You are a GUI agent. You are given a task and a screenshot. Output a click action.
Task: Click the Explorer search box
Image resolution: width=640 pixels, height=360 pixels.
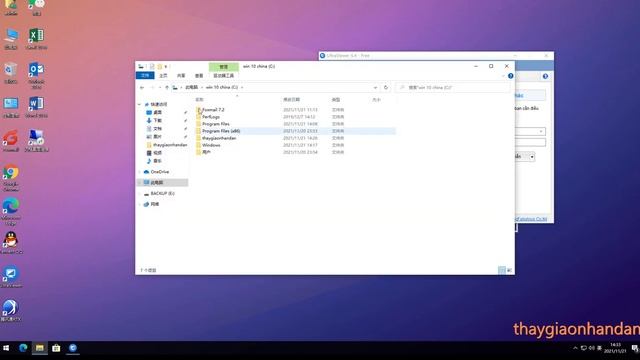coord(453,87)
